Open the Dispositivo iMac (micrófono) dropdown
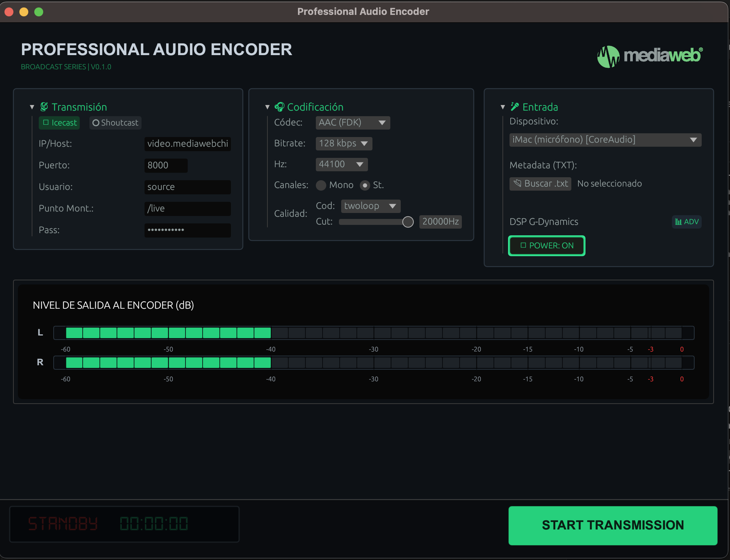The width and height of the screenshot is (730, 560). (605, 140)
